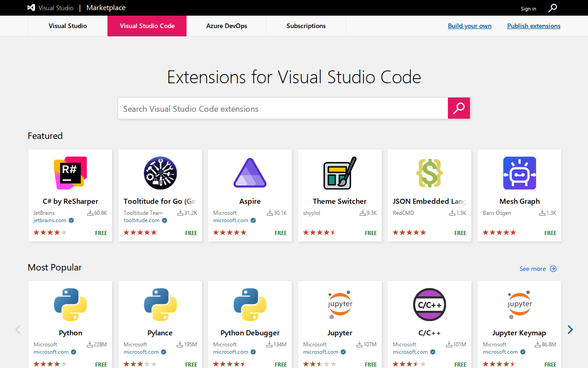
Task: Click the Jupyter Keymap extension logo
Action: [x=520, y=305]
